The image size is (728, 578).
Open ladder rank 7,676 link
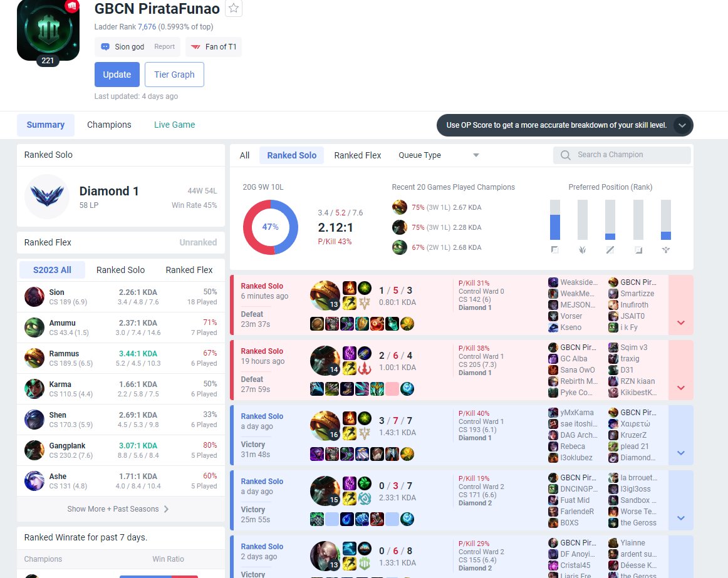pos(147,27)
